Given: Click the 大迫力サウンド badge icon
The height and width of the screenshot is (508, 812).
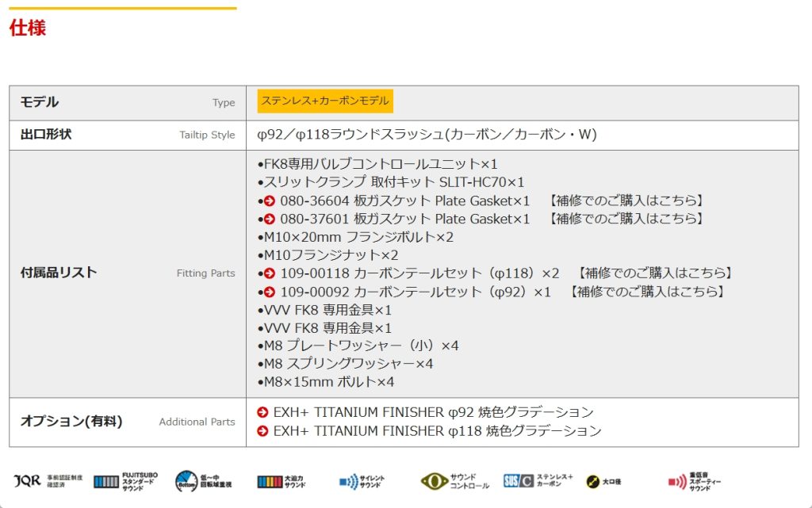Looking at the screenshot, I should coord(270,481).
